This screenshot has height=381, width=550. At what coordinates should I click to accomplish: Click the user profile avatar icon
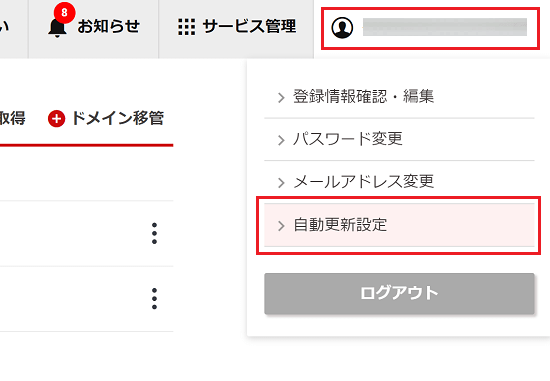pyautogui.click(x=342, y=27)
